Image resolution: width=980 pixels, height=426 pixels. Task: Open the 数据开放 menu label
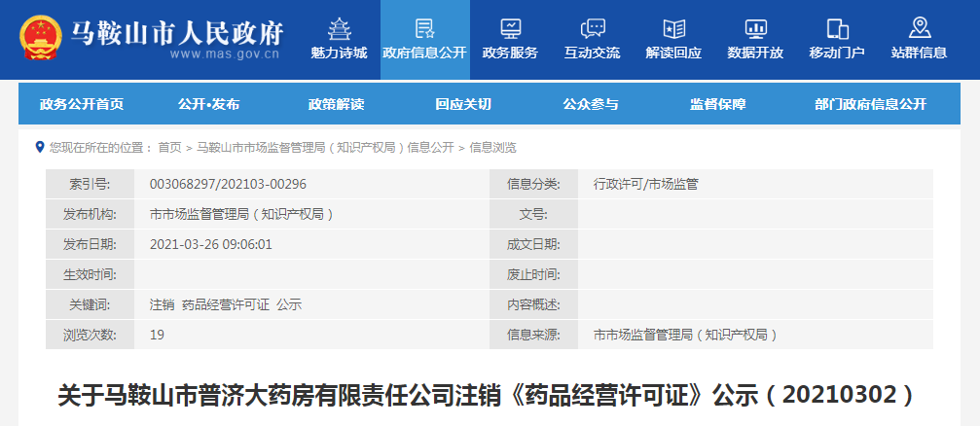pyautogui.click(x=755, y=53)
